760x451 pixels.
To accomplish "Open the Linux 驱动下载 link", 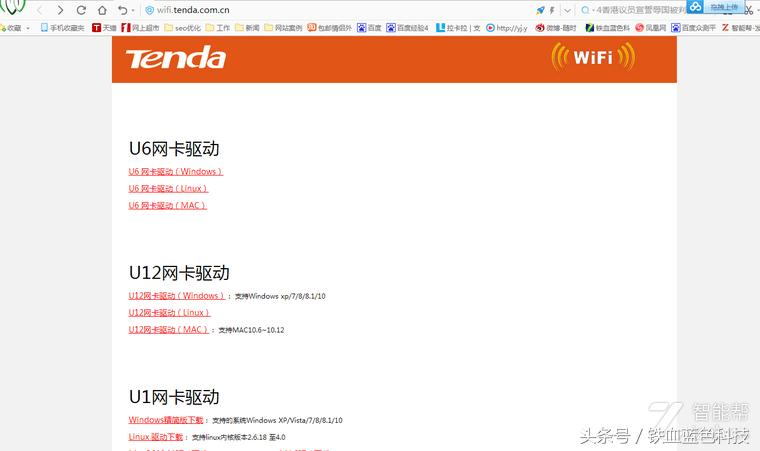I will click(x=156, y=437).
